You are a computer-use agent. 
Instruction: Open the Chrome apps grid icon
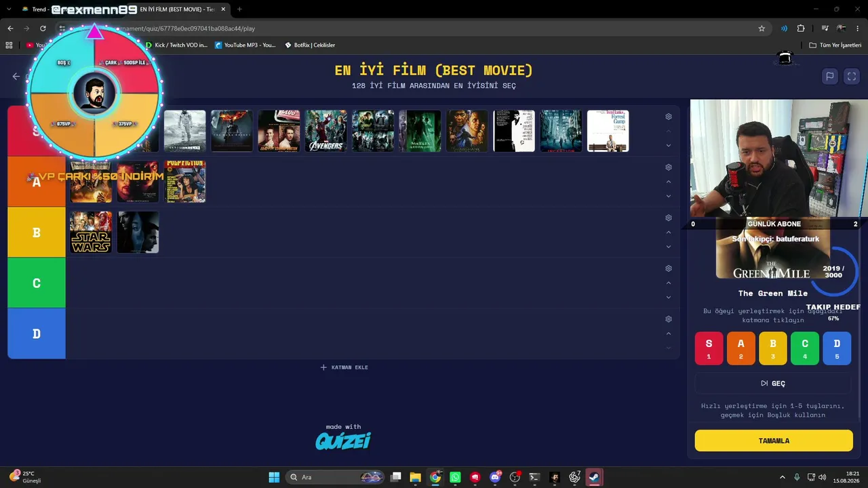[9, 45]
